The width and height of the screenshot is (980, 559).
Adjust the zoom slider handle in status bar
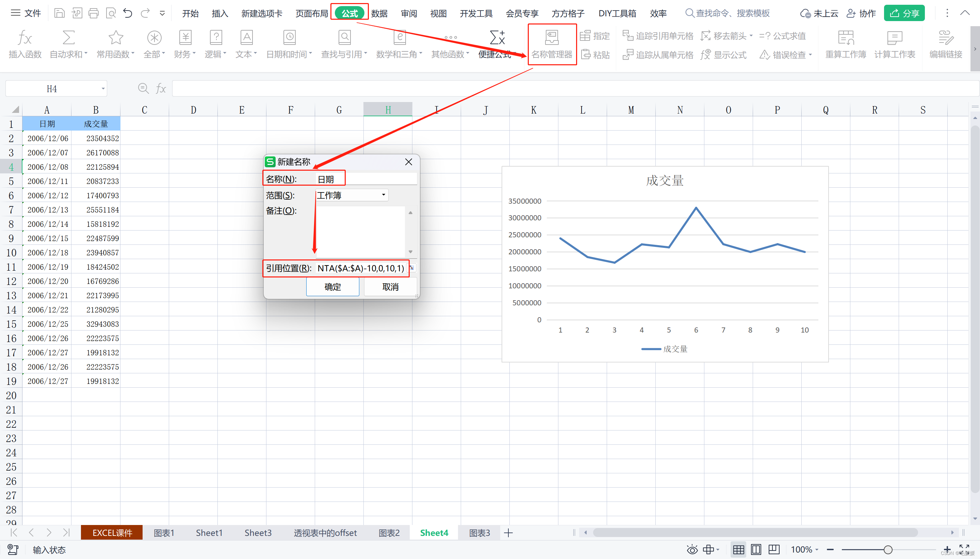[888, 549]
